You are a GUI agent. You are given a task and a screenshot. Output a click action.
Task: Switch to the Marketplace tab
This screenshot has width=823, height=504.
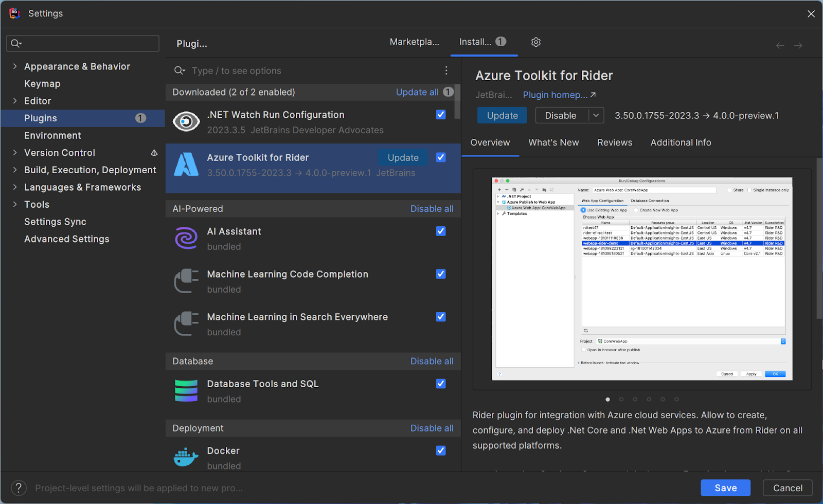(414, 42)
